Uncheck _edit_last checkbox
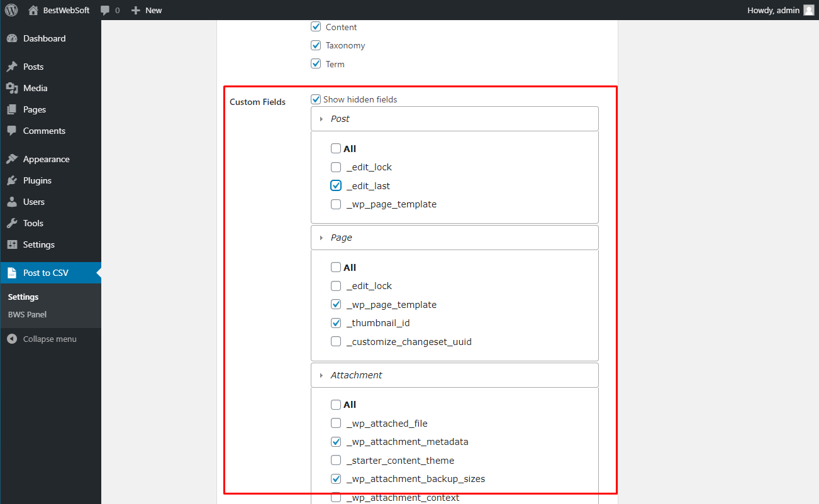The width and height of the screenshot is (819, 504). tap(336, 186)
